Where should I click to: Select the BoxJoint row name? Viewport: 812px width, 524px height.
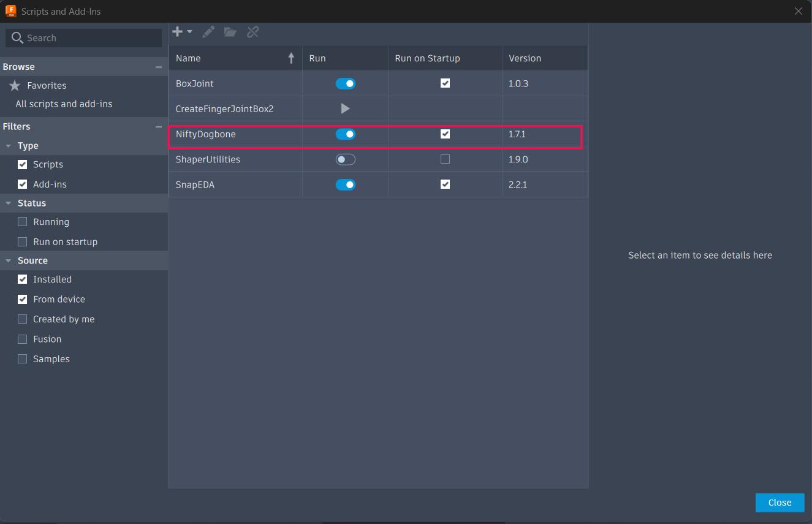194,83
